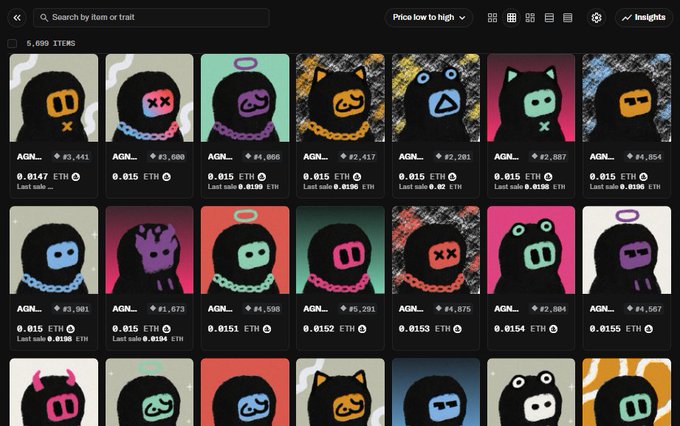
Task: Click the #4,854 rarity rank badge
Action: click(644, 157)
